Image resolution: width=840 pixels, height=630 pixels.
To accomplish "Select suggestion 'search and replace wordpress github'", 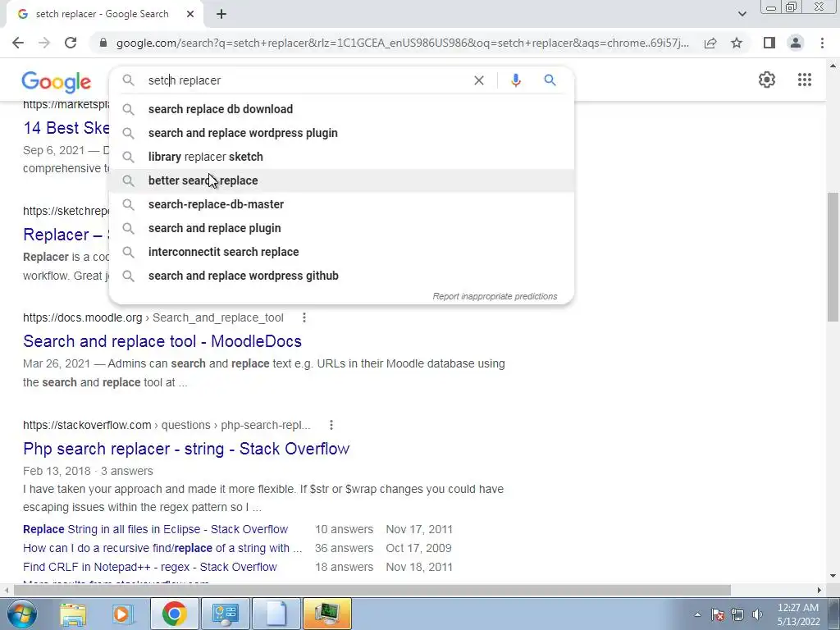I will [x=341, y=276].
